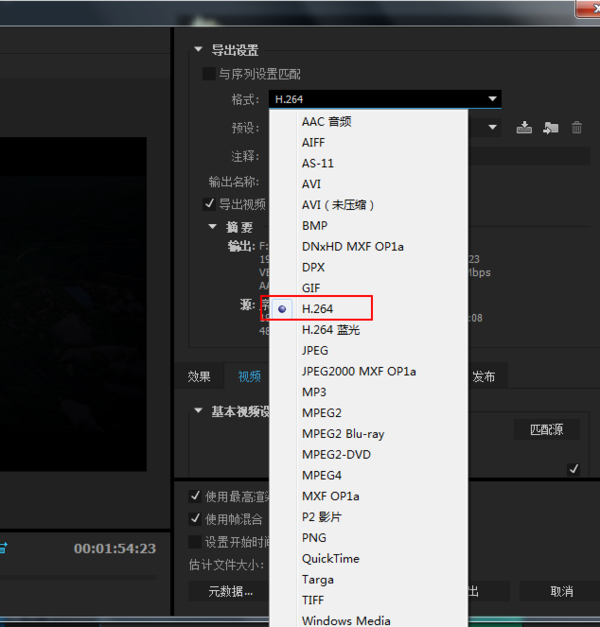This screenshot has height=627, width=600.
Task: Click the video preview area
Action: point(73,304)
